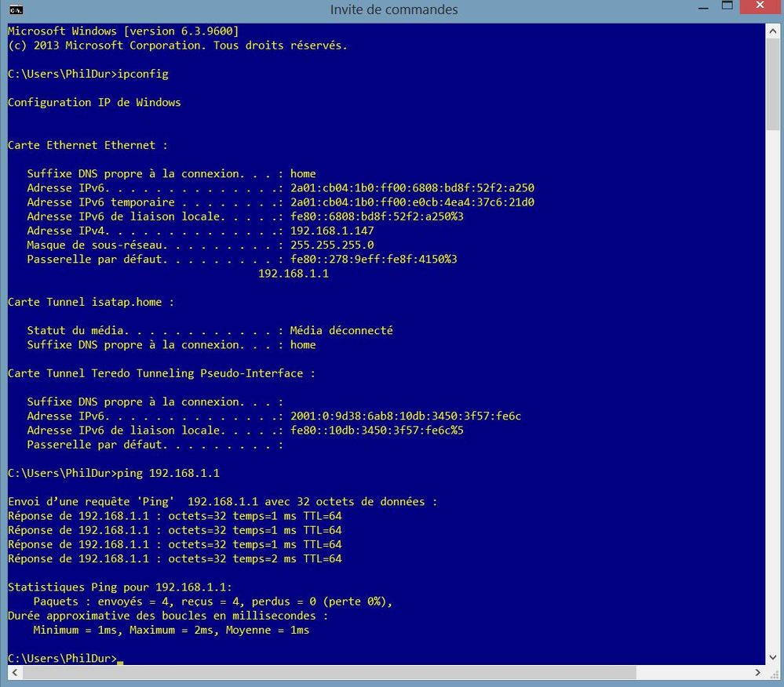Click the vertical scrollbar up arrow

coord(772,30)
